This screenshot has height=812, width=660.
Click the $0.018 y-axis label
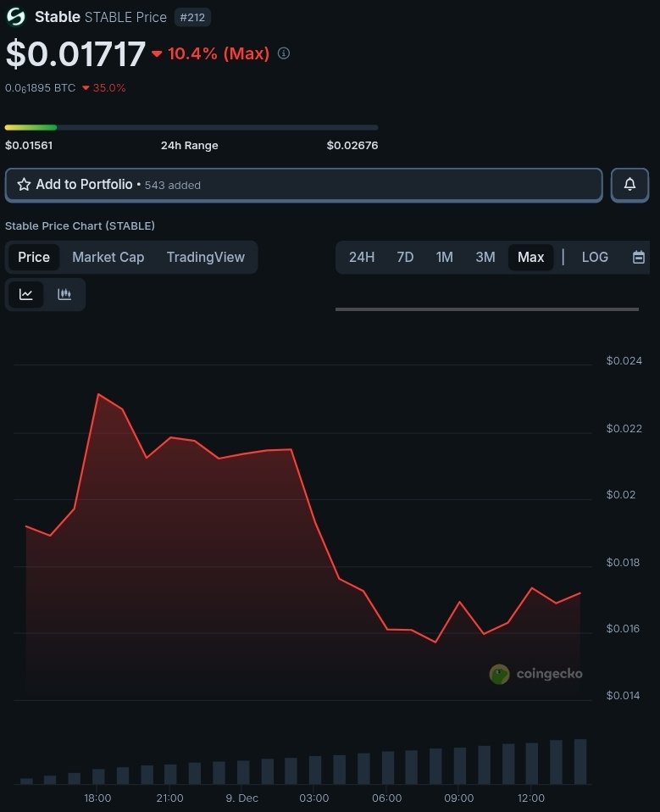point(623,563)
